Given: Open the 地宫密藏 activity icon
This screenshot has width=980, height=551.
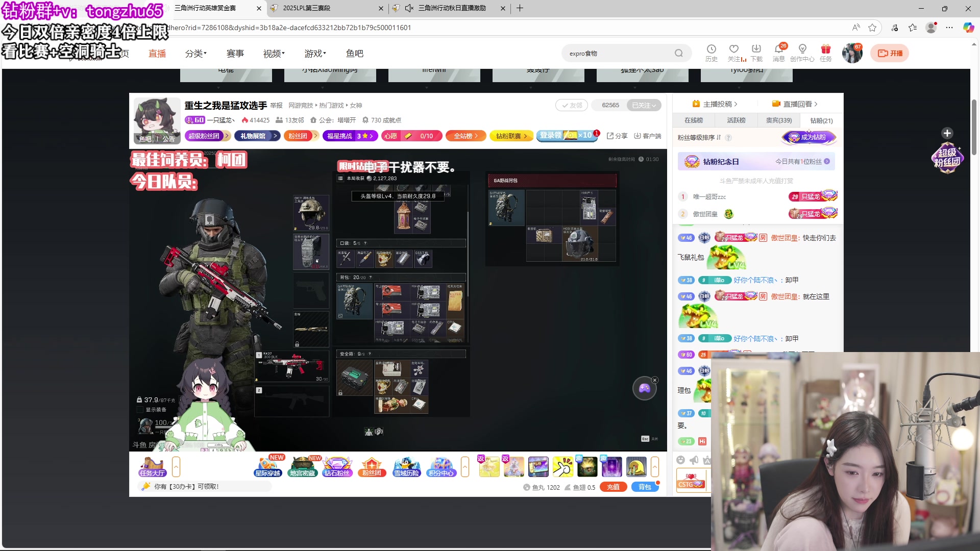Looking at the screenshot, I should tap(303, 466).
